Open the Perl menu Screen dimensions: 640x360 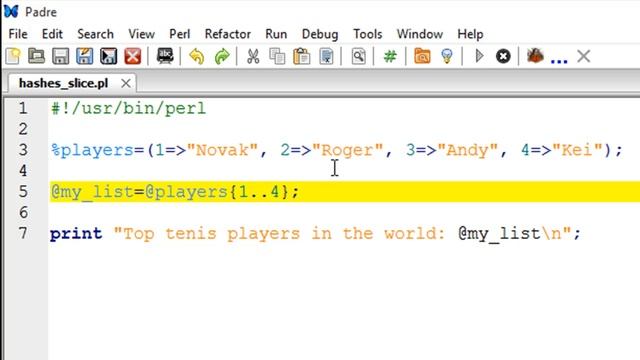point(180,34)
